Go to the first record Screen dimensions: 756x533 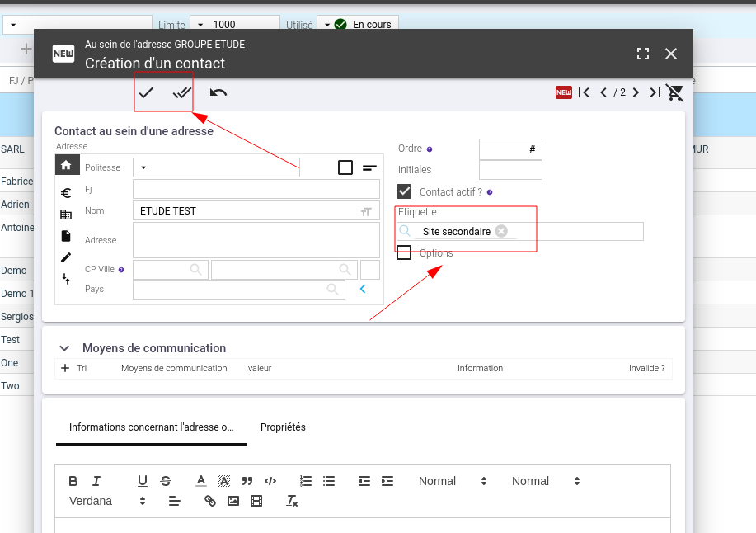point(584,92)
